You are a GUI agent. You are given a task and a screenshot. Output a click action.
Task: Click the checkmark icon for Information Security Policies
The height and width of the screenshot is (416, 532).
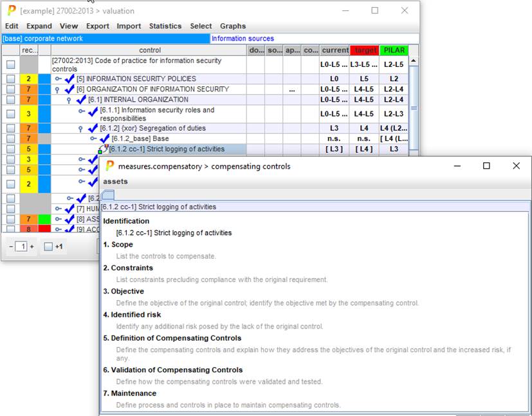point(70,79)
